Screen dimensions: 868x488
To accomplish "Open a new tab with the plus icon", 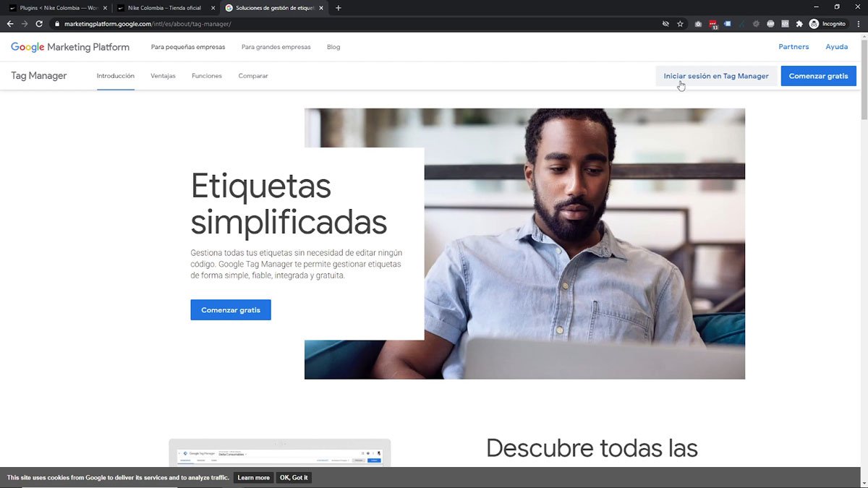I will [x=338, y=8].
